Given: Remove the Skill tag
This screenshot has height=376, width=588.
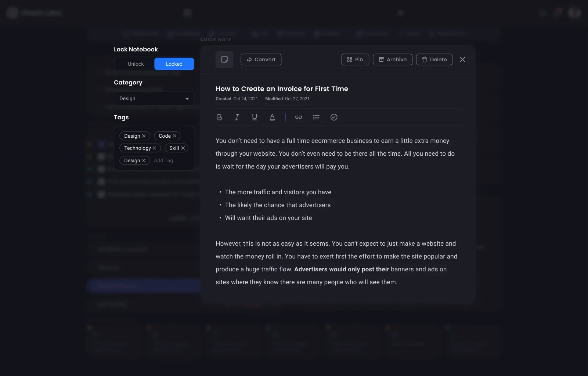Looking at the screenshot, I should tap(183, 148).
